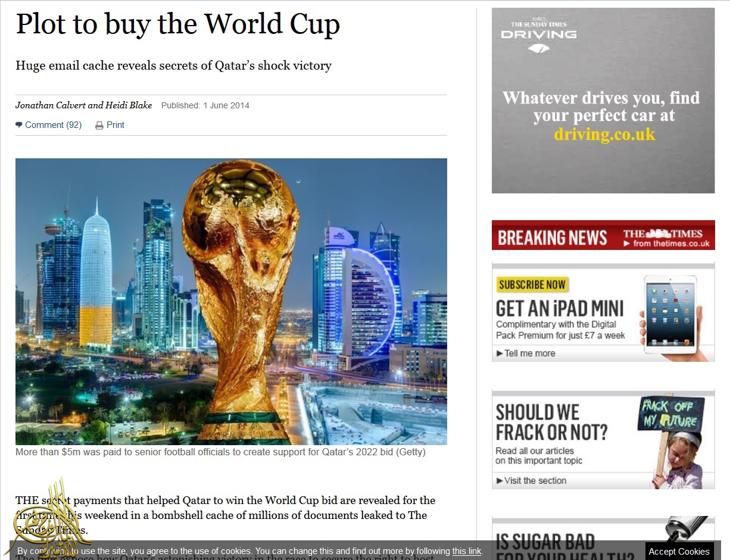The height and width of the screenshot is (560, 730).
Task: Click the 'Plot to buy the World Cup' headline
Action: coord(177,24)
